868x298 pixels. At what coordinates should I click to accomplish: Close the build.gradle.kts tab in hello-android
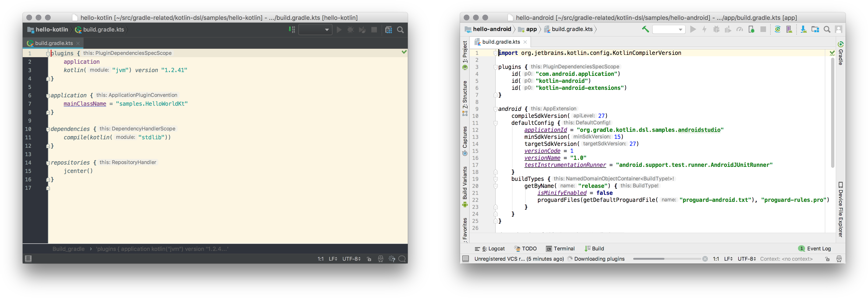click(525, 42)
